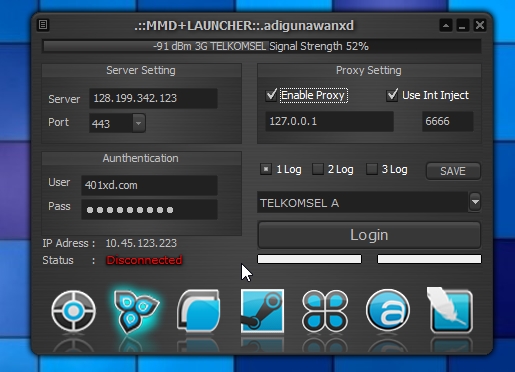
Task: Check the 2 Log option
Action: click(x=318, y=169)
